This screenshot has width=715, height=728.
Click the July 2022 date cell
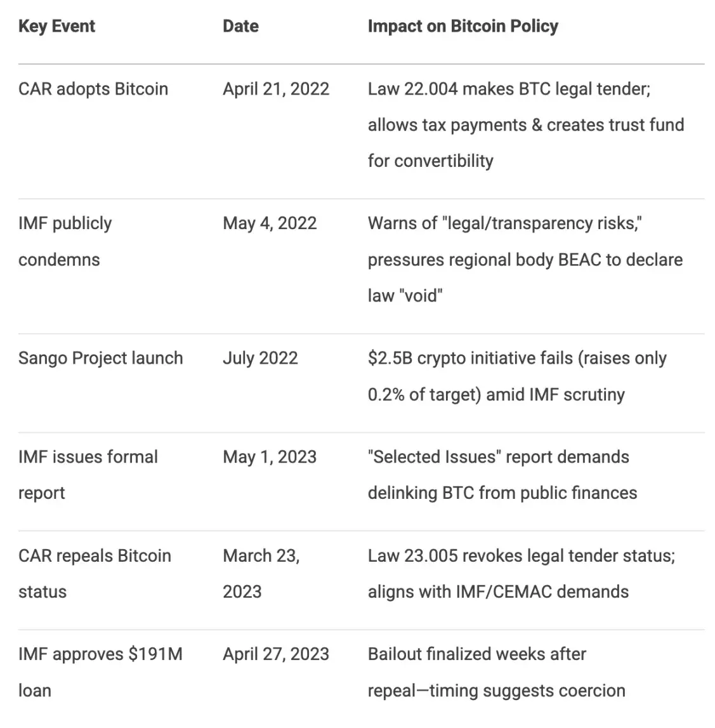coord(260,358)
